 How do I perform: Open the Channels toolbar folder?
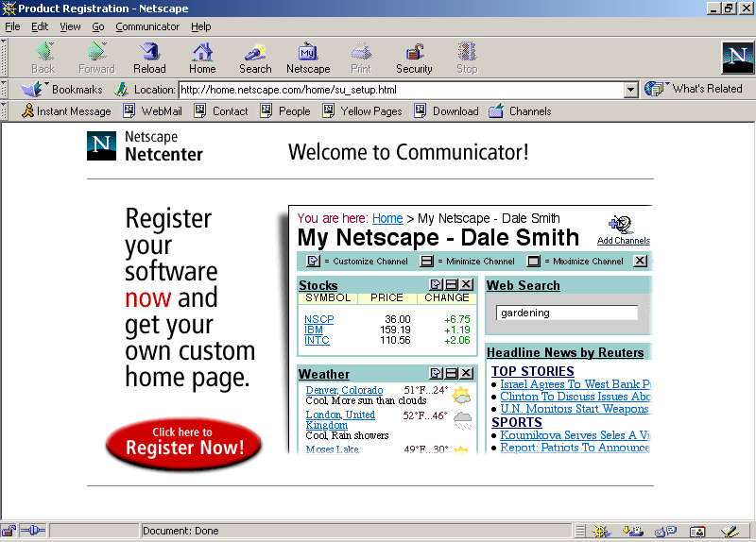pyautogui.click(x=520, y=111)
